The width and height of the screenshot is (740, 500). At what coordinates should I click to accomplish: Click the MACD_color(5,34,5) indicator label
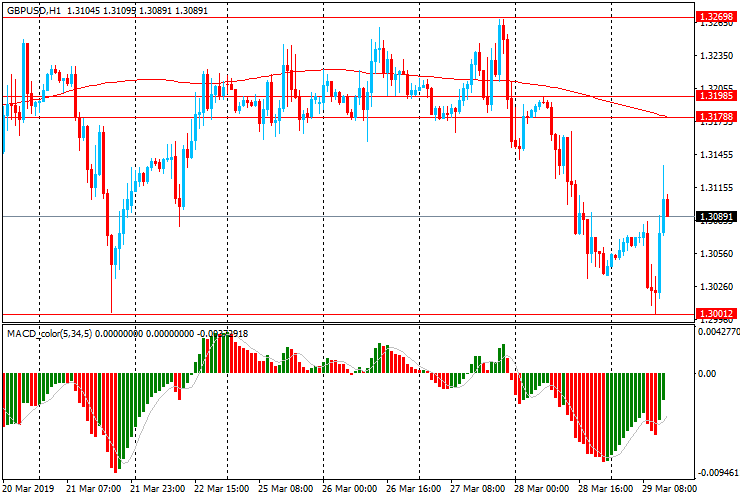tap(50, 334)
